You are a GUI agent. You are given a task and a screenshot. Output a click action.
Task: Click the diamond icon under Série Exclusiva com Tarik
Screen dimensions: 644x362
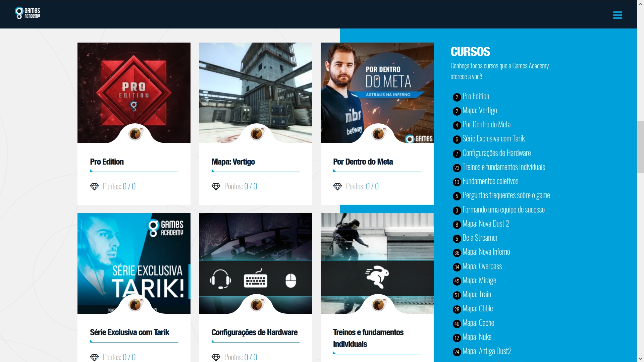tap(95, 358)
